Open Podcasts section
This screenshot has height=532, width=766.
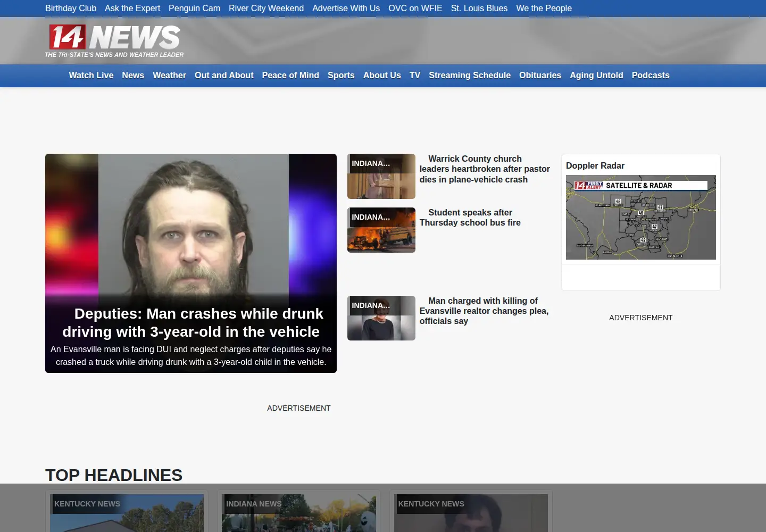[651, 76]
